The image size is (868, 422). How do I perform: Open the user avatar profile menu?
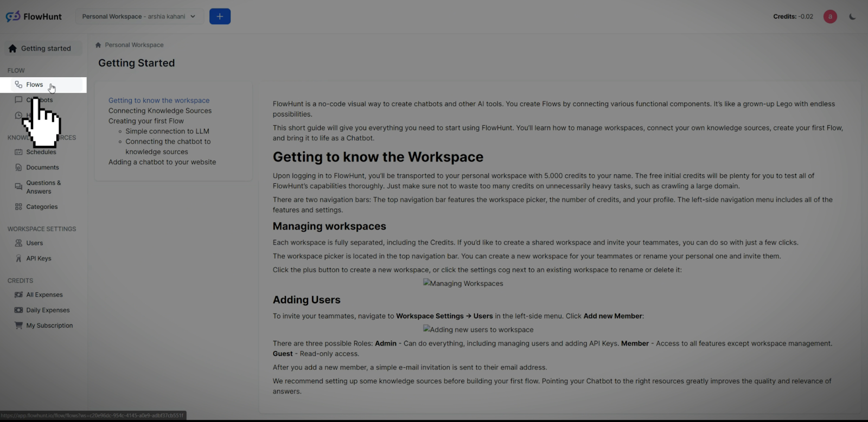tap(829, 16)
